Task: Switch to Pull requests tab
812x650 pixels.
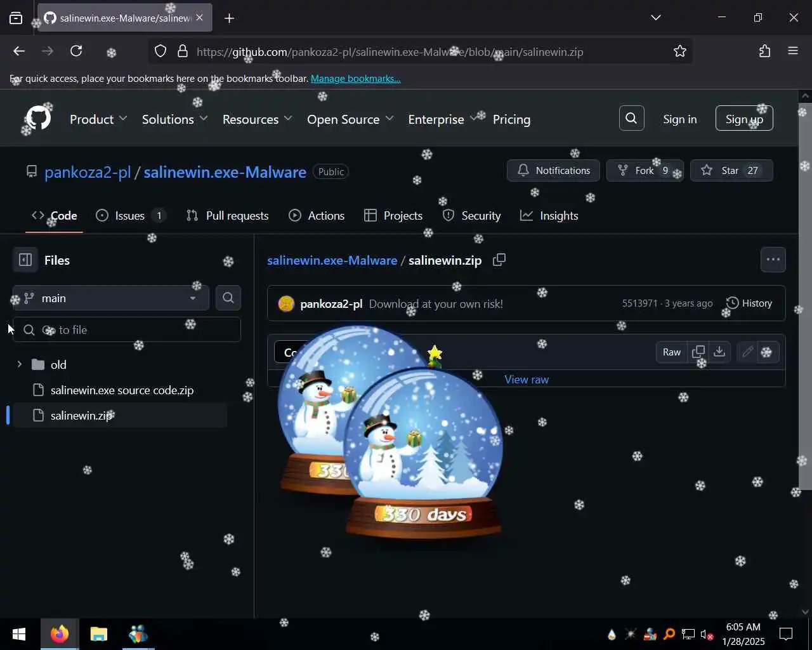Action: pos(228,216)
